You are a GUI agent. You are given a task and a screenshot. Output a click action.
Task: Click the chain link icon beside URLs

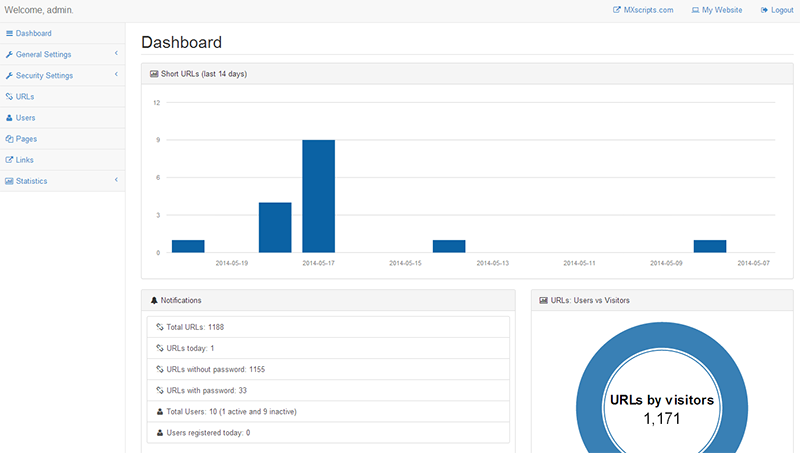tap(9, 96)
